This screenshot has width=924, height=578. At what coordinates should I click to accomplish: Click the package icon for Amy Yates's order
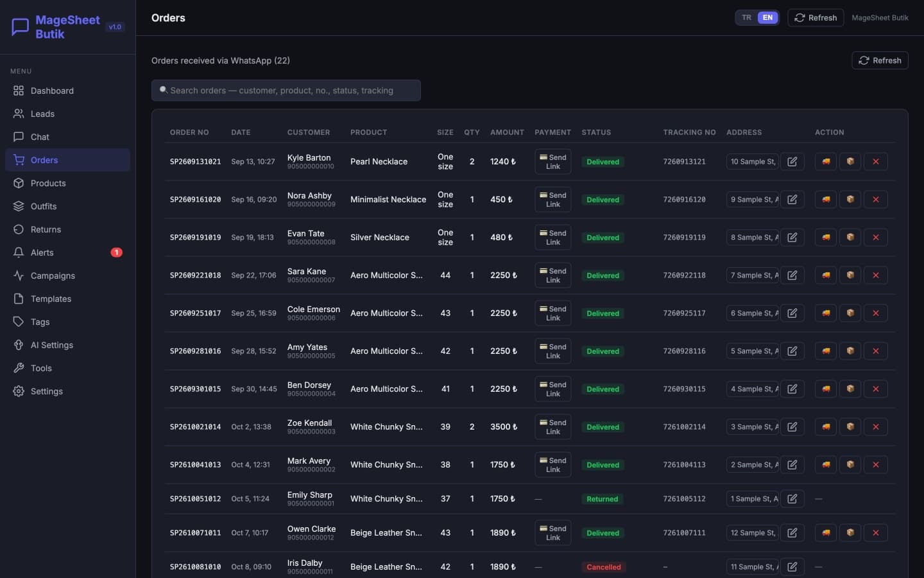pos(850,351)
